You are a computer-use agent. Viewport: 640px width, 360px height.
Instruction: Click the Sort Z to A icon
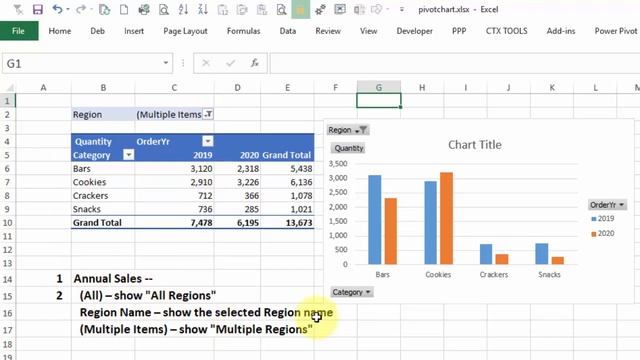click(203, 9)
